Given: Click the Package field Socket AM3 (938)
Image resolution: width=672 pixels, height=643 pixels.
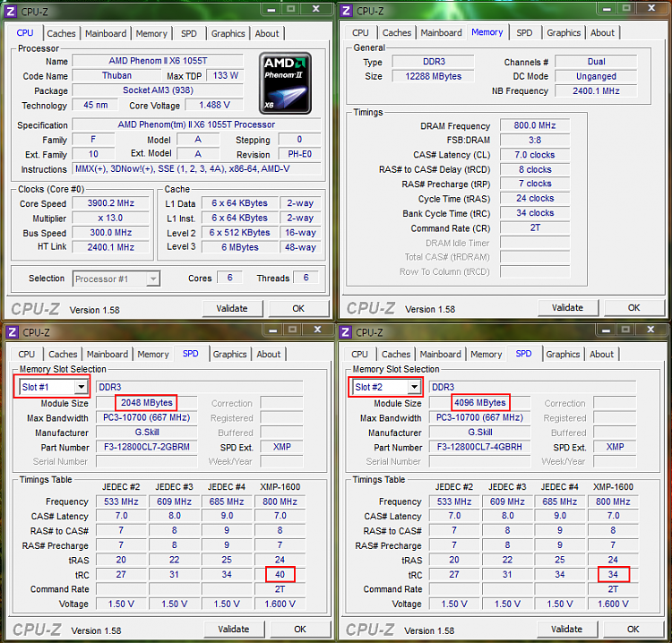Looking at the screenshot, I should 158,90.
